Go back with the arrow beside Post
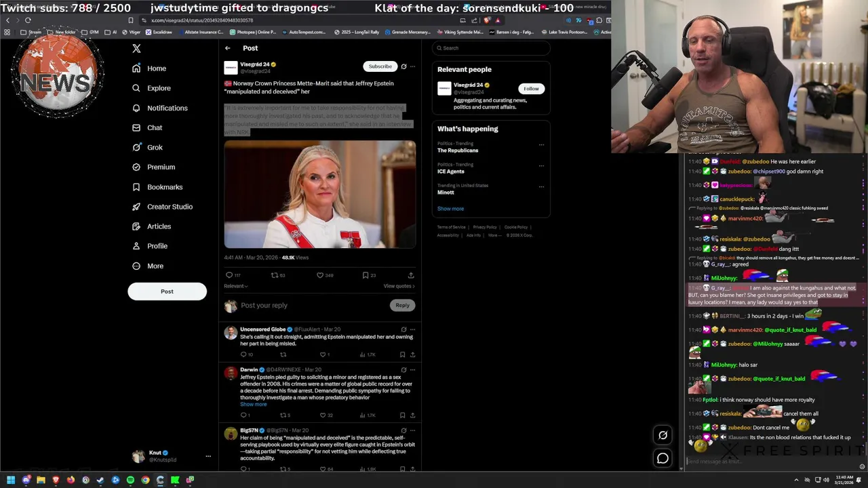This screenshot has width=868, height=488. pos(228,48)
